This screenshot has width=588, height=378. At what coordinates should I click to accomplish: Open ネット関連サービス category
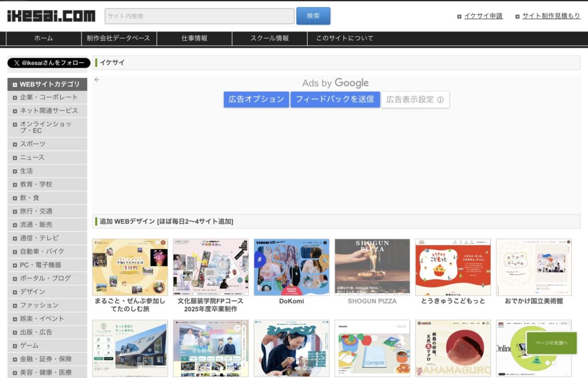tap(47, 111)
